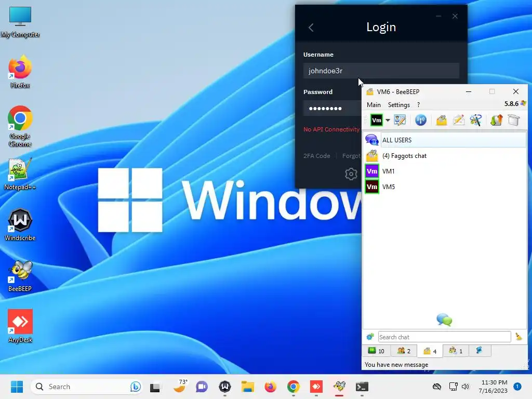
Task: Switch to the tab showing 10
Action: tap(376, 351)
